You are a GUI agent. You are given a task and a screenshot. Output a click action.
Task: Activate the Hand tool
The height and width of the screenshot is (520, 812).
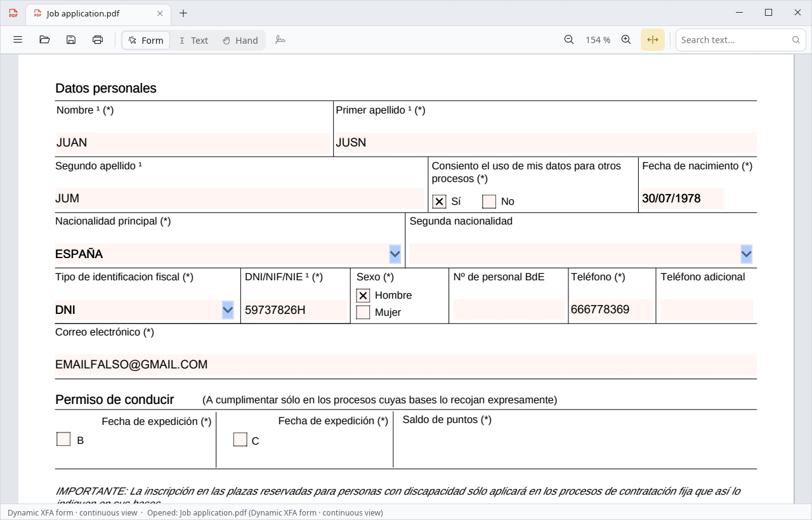pyautogui.click(x=240, y=41)
